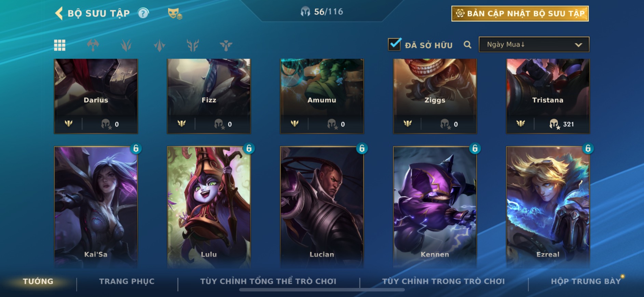This screenshot has width=644, height=297.
Task: Open Tùy Chỉnh Trong Trò Chơi tab
Action: (x=443, y=281)
